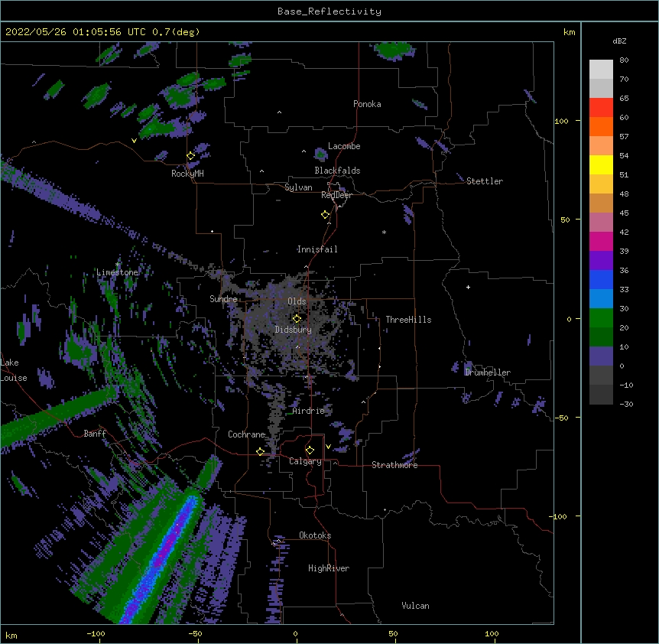Screen dimensions: 659x644
Task: Click the white plus marker east of ThreeHills
Action: (x=468, y=287)
